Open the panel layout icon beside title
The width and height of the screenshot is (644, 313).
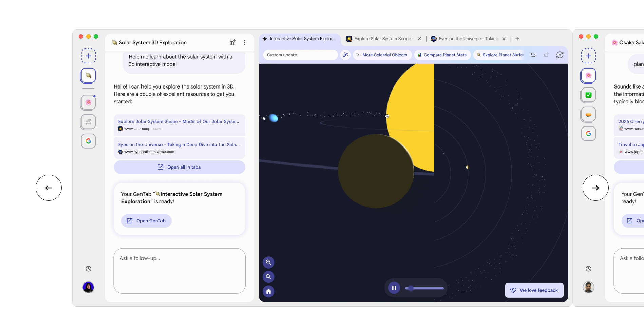point(232,42)
